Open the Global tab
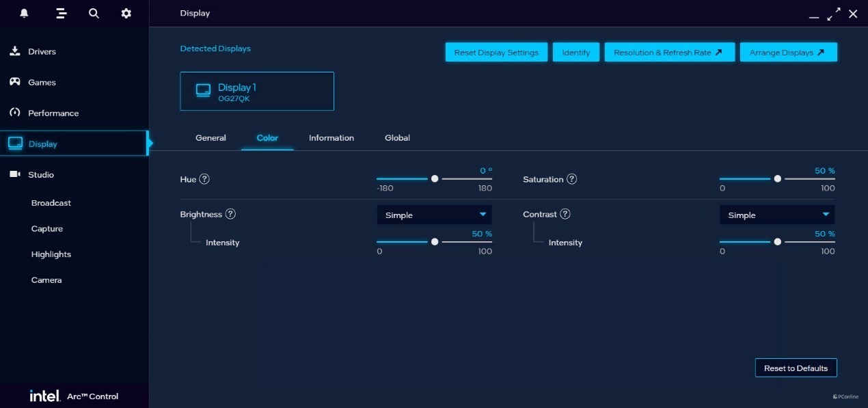 397,138
